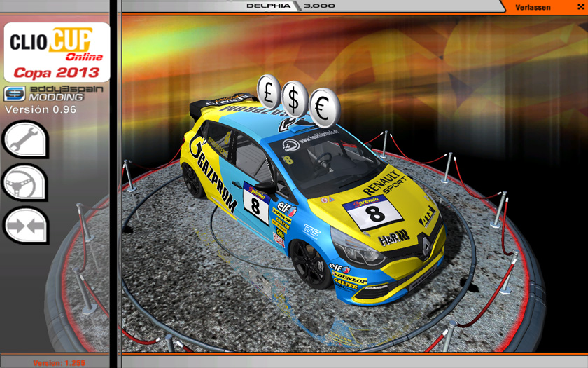Click the number 8 hood plate
This screenshot has width=588, height=368.
pos(374,212)
